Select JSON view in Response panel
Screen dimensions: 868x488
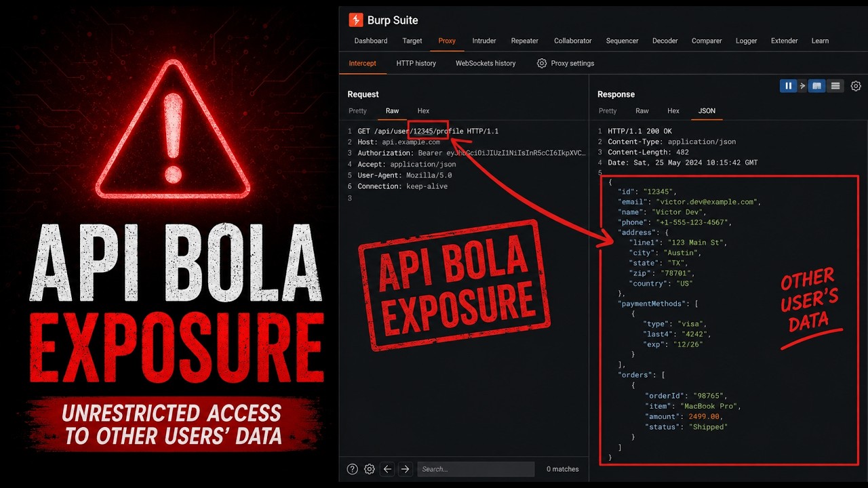[x=707, y=110]
